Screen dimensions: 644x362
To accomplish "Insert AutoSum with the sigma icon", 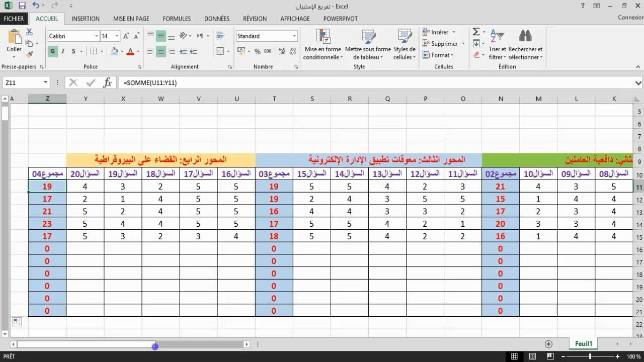I will pos(476,32).
